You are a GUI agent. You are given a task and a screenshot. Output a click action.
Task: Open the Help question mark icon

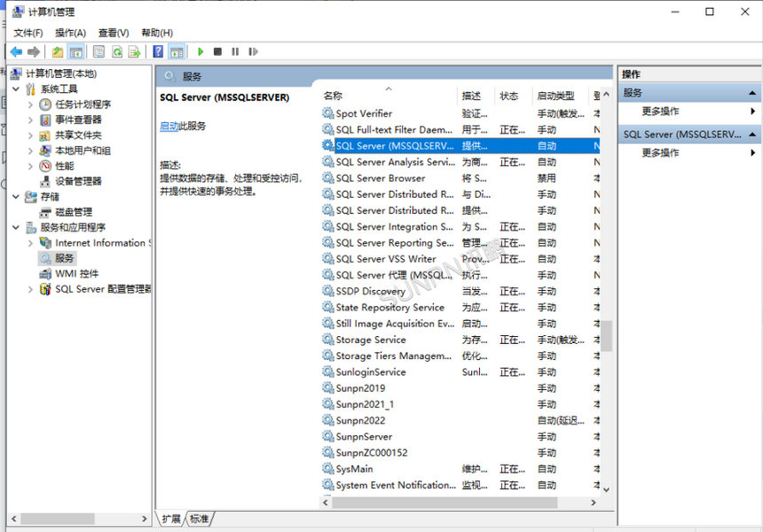click(x=158, y=51)
